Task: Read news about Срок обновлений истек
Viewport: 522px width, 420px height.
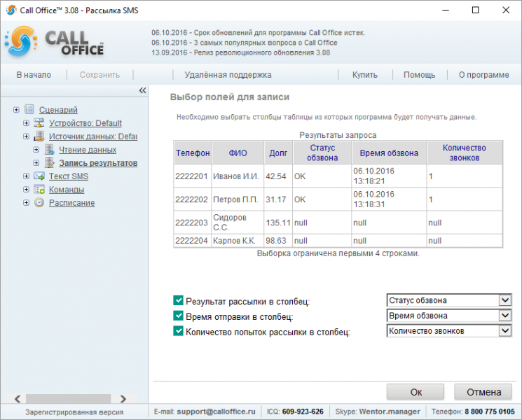Action: (258, 33)
